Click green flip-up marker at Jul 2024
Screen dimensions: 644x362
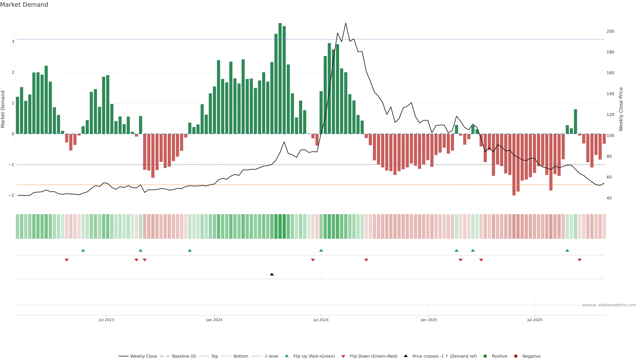click(321, 250)
